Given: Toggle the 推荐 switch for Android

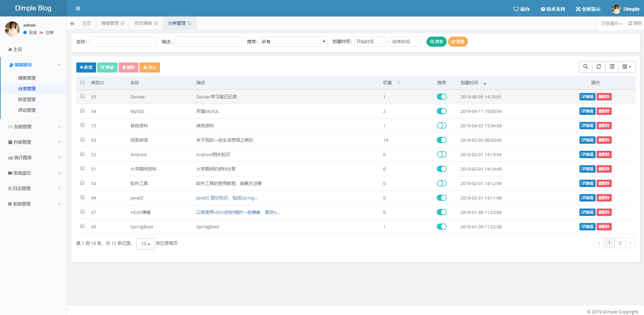Looking at the screenshot, I should pyautogui.click(x=442, y=154).
